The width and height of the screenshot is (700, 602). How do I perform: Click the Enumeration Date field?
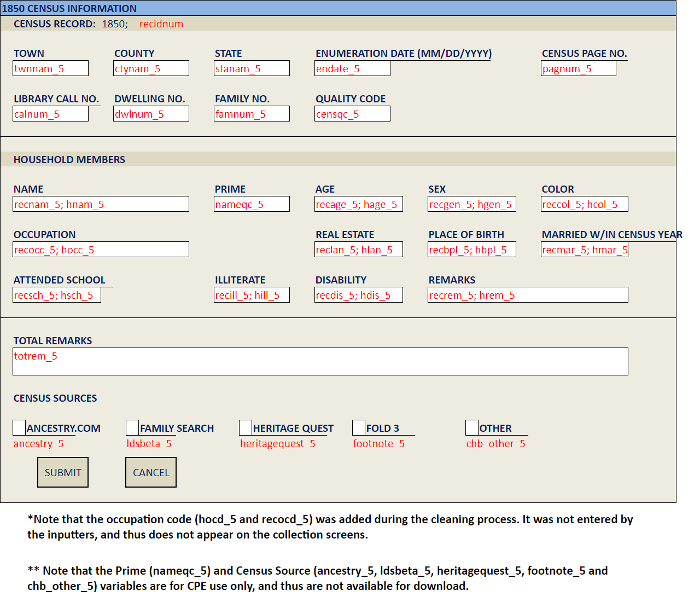352,68
